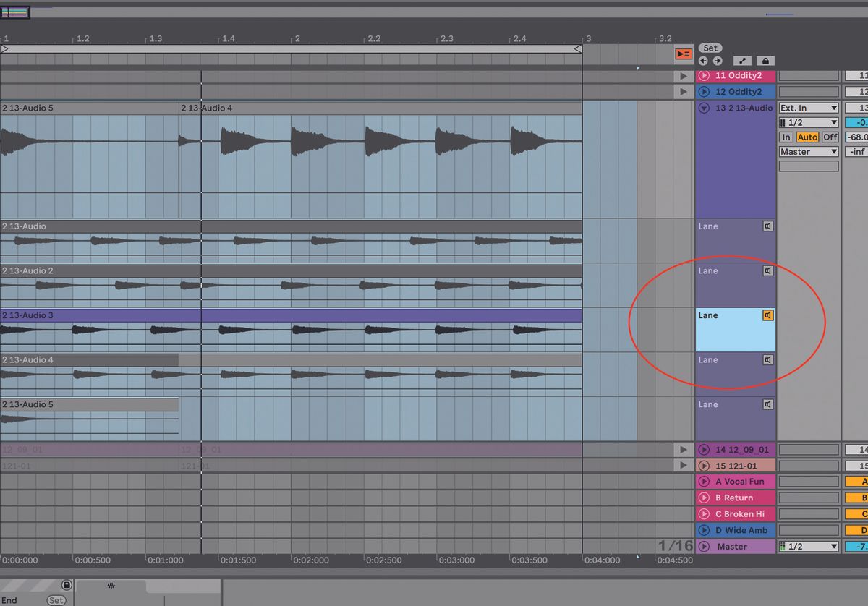This screenshot has width=868, height=606.
Task: Click the speaker icon on the topmost take lane
Action: click(769, 226)
